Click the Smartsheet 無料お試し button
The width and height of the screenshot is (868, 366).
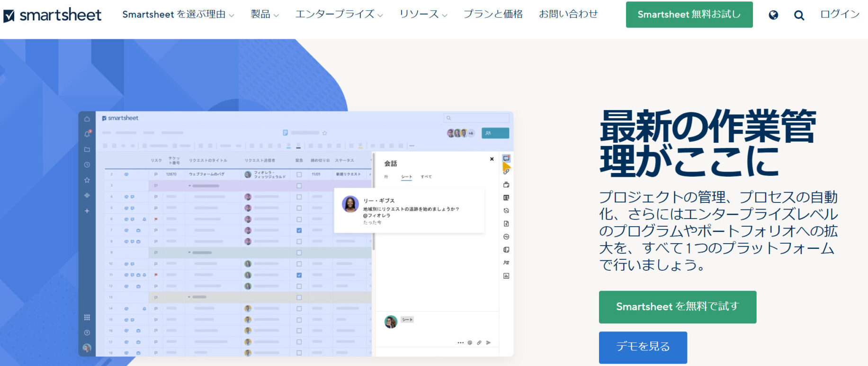(x=689, y=15)
